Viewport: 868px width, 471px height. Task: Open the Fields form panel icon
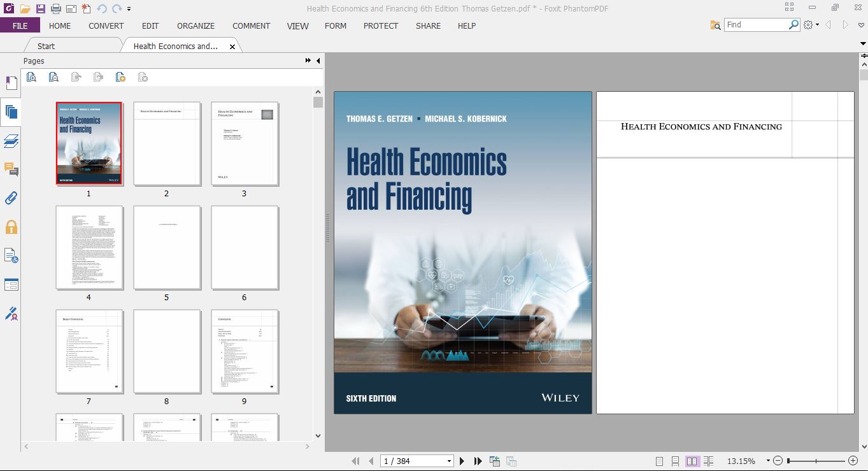click(11, 284)
